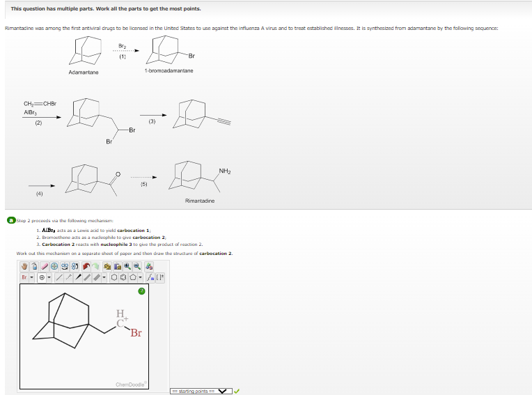Viewport: 532px width, 395px height.
Task: Select the double bond tool
Action: 87,277
